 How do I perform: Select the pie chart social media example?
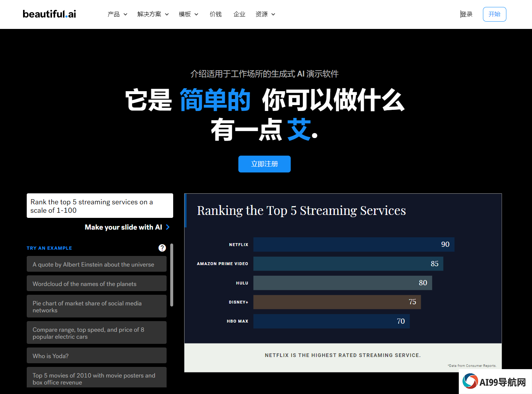click(x=97, y=306)
